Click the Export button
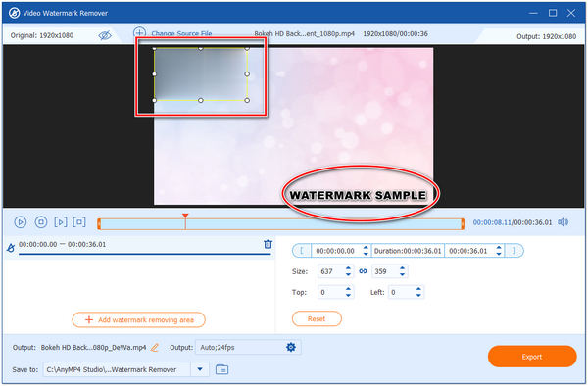This screenshot has height=386, width=588. click(x=532, y=357)
